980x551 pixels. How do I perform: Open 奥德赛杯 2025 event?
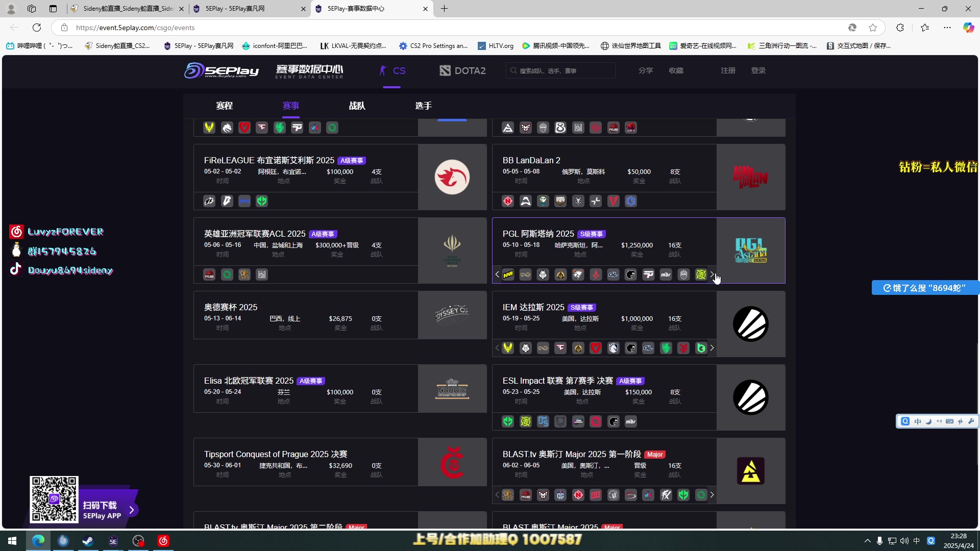click(231, 307)
